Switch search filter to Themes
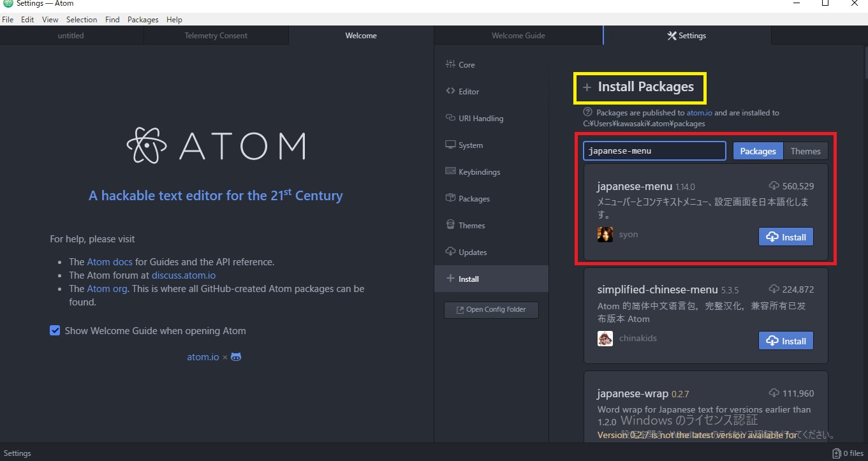The image size is (868, 461). pyautogui.click(x=805, y=150)
